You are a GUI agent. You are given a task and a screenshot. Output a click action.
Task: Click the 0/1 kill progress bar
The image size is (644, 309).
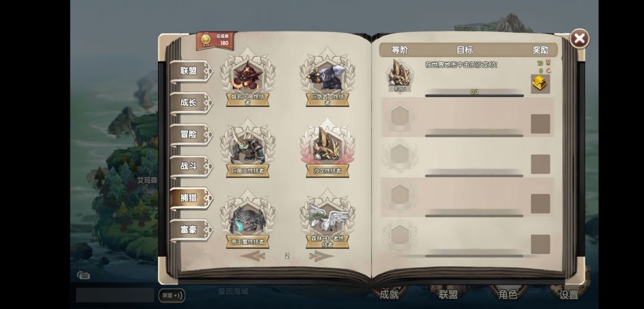474,94
